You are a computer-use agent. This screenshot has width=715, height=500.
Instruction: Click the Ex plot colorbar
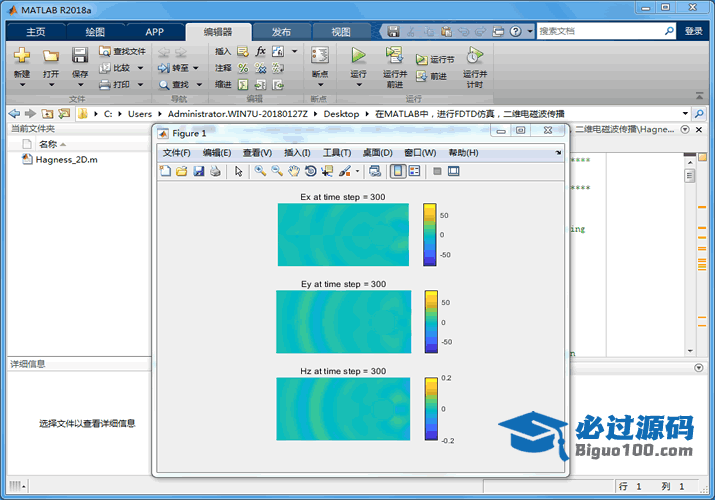[x=430, y=235]
